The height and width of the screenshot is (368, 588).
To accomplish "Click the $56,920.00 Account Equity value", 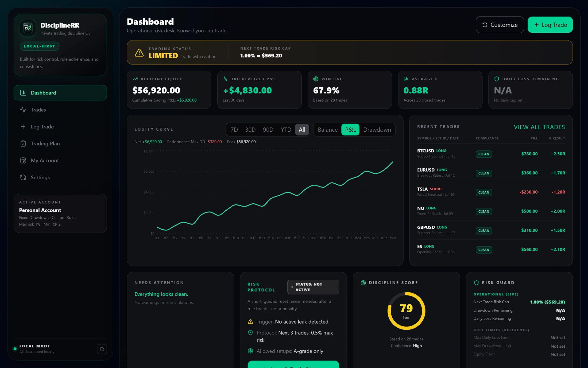I will click(x=156, y=90).
